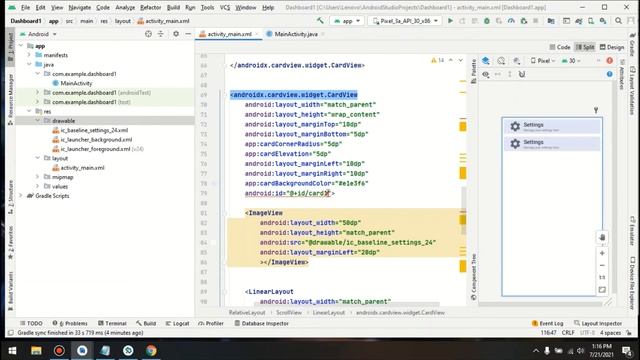
Task: Click zoom to fit screen icon on preview
Action: point(602,290)
